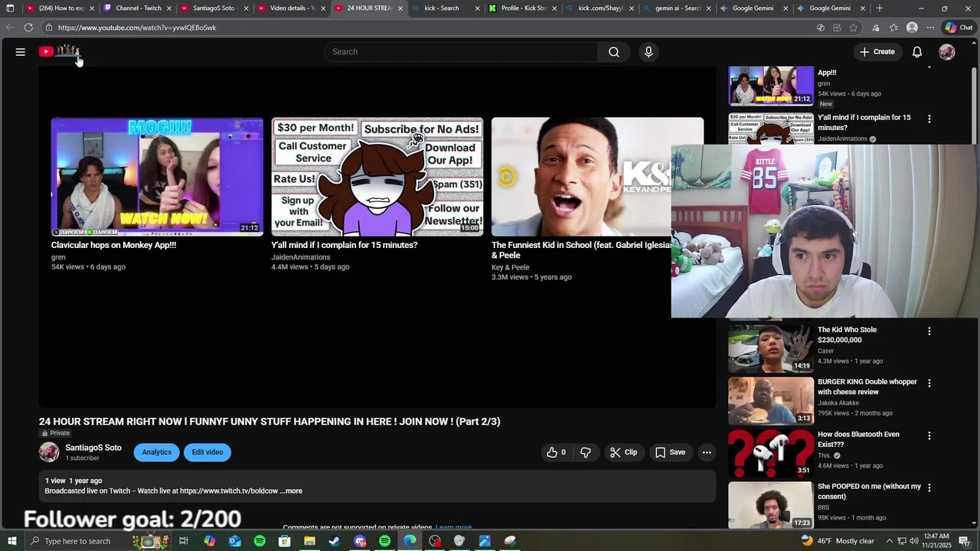980x551 pixels.
Task: Switch to gemin ai - Search tab
Action: pyautogui.click(x=677, y=8)
